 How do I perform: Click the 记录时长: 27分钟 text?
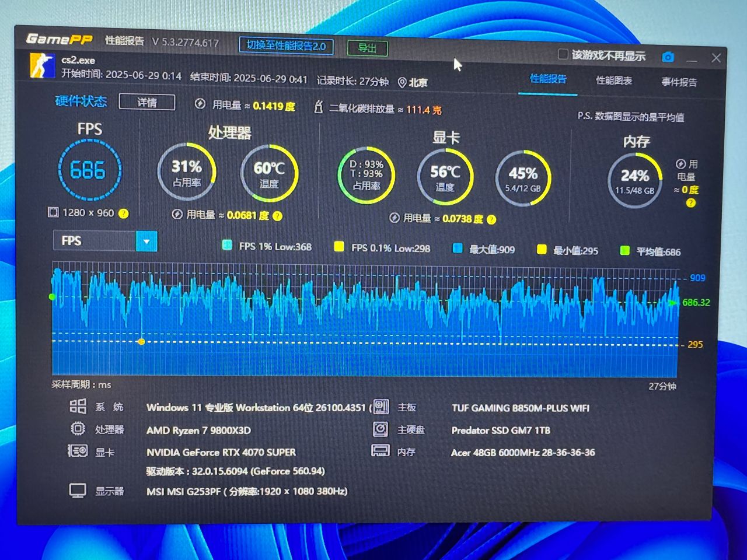[x=352, y=81]
